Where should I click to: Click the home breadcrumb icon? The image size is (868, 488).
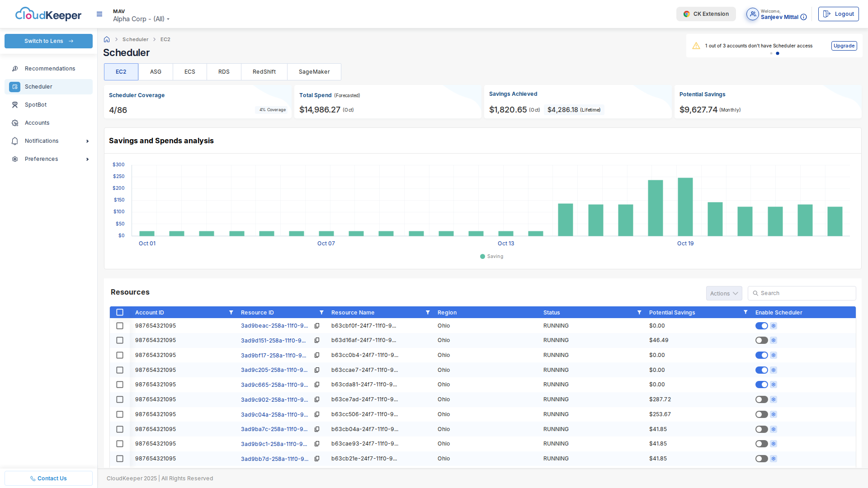[107, 39]
